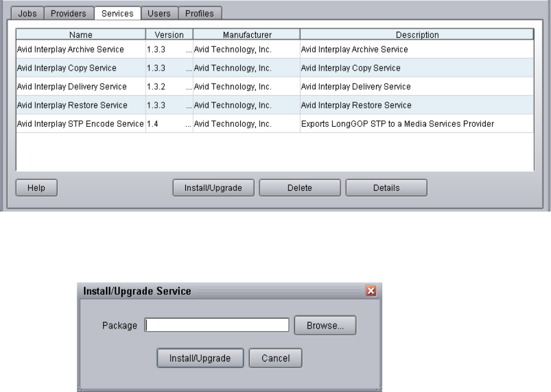
Task: Click the Help button
Action: point(37,188)
